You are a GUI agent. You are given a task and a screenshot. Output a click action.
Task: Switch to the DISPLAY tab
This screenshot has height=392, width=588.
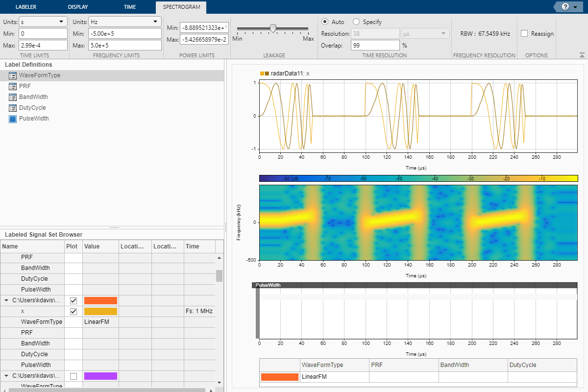(x=78, y=7)
